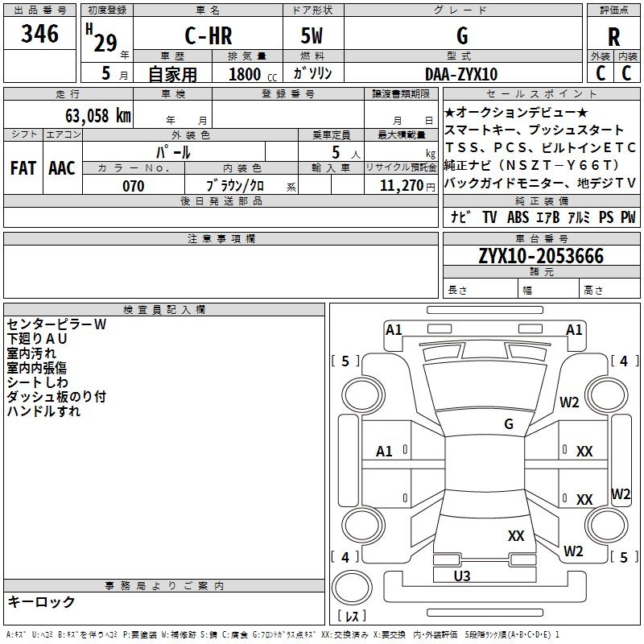Screen dimensions: 644x644
Task: Click the mileage value 63,058 km
Action: (x=98, y=116)
